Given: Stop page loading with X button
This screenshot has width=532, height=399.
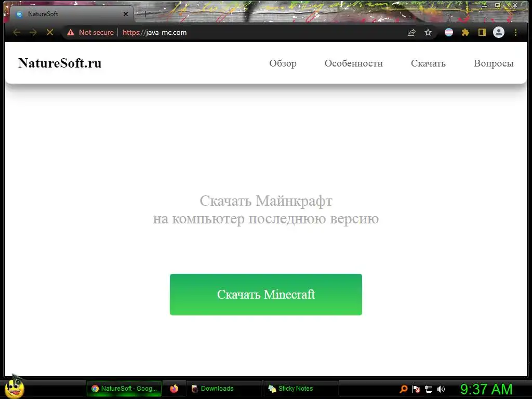Looking at the screenshot, I should (50, 33).
